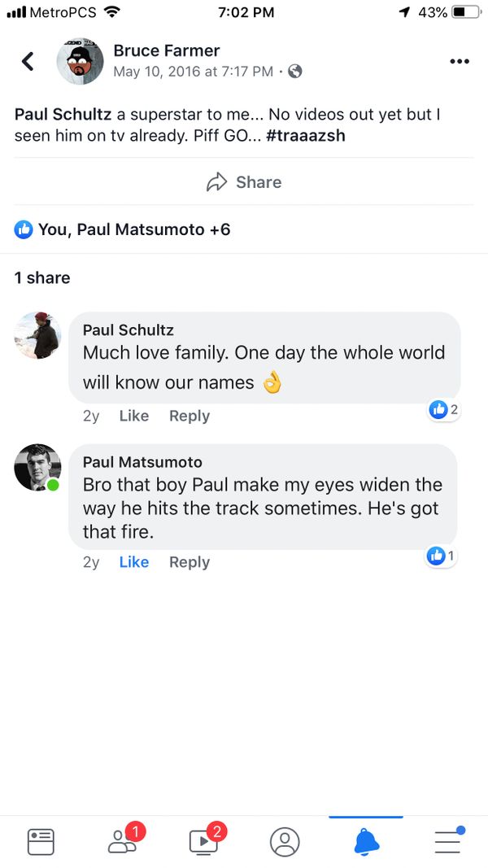Open the hamburger menu tab
488x868 pixels.
point(447,841)
